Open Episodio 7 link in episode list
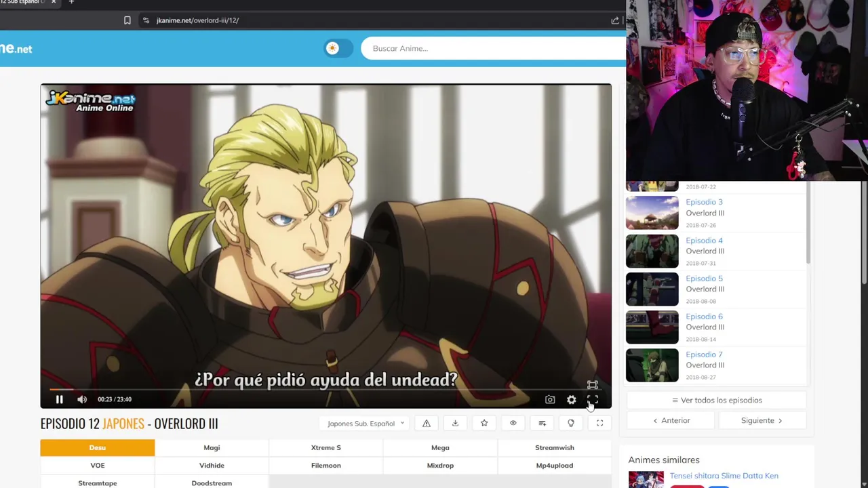The image size is (868, 488). coord(704,354)
